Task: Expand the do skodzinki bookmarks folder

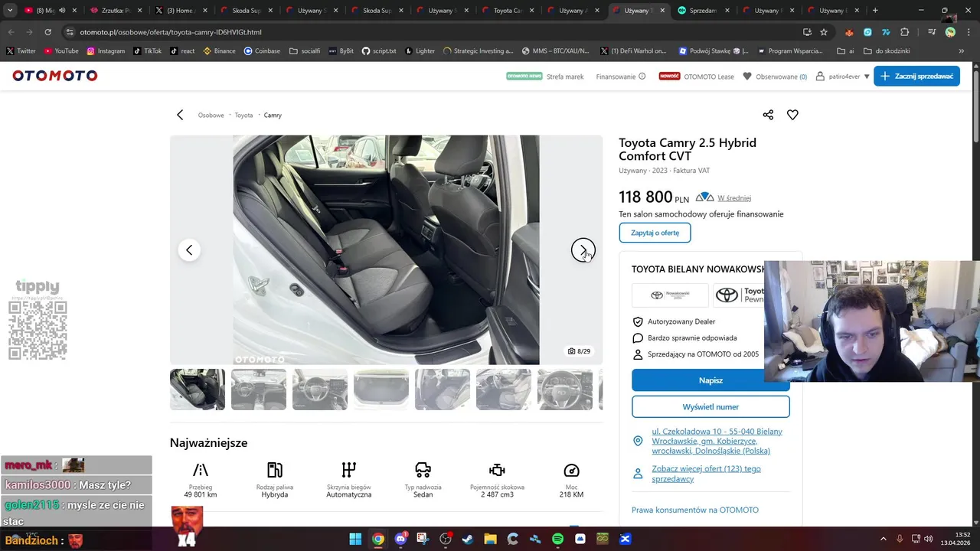Action: coord(887,51)
